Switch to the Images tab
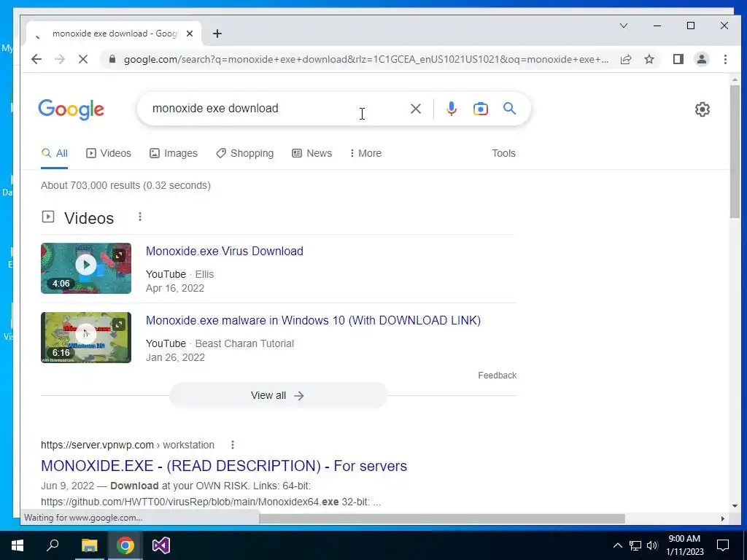This screenshot has height=560, width=747. coord(174,153)
